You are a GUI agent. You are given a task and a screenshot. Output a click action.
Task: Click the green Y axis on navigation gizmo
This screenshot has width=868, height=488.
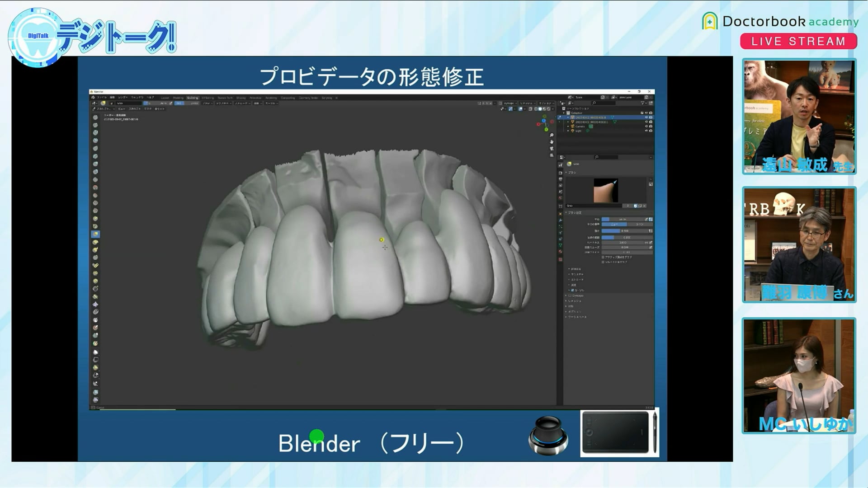(x=546, y=130)
